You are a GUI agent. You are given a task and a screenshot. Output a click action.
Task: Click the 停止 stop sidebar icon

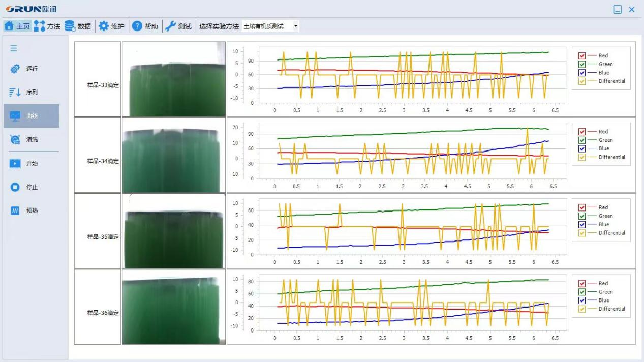point(15,187)
